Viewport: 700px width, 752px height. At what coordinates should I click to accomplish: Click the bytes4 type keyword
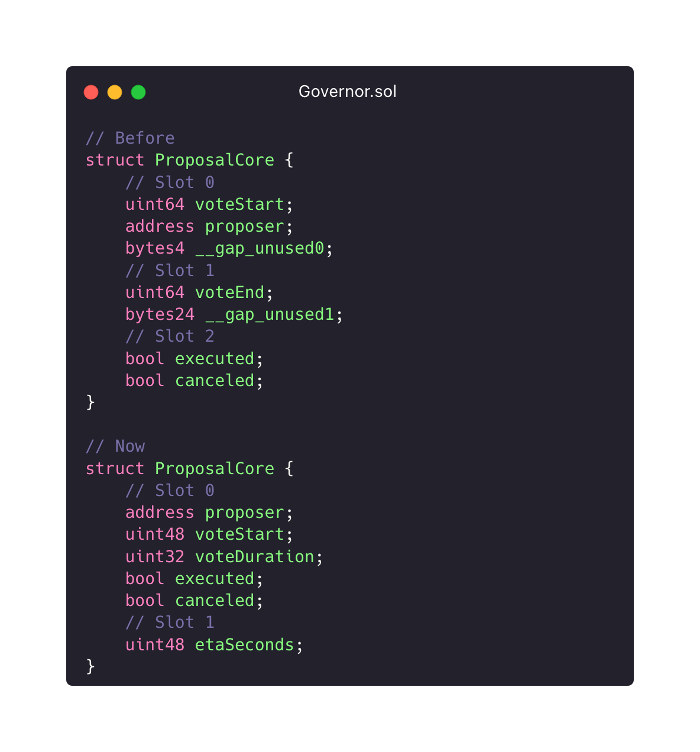click(x=155, y=248)
